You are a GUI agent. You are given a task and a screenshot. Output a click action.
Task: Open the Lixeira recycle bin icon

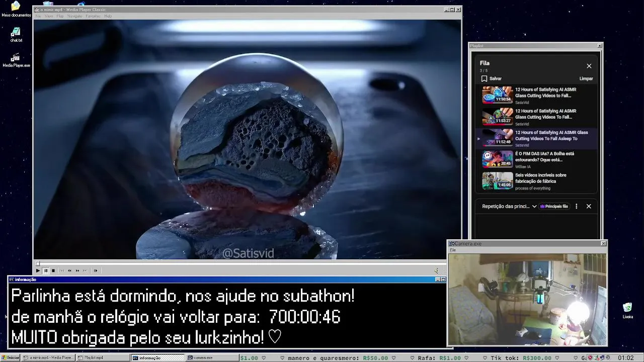627,310
